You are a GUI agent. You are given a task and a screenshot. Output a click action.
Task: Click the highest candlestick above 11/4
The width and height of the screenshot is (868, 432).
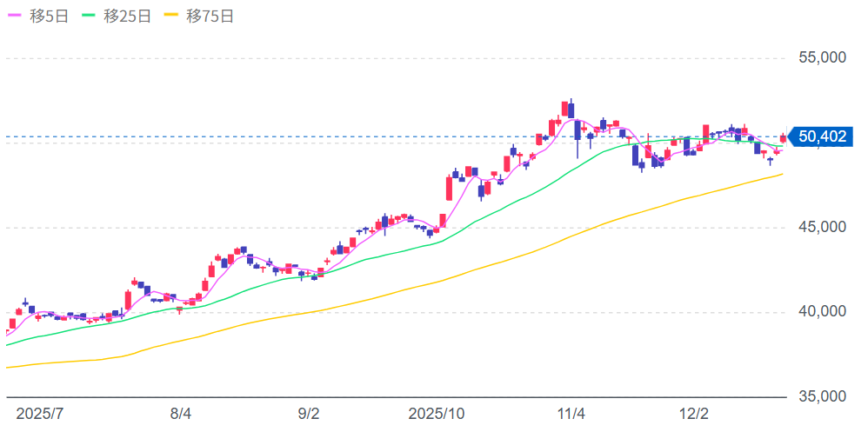[x=571, y=109]
